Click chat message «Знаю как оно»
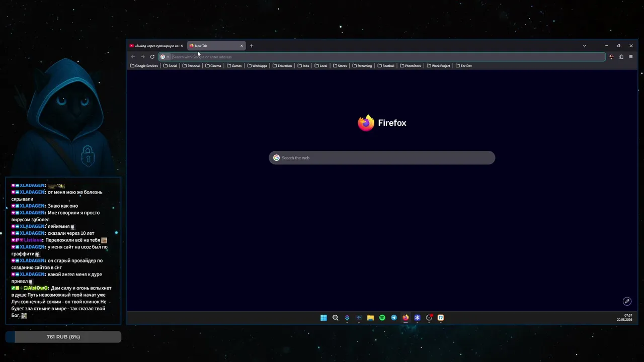644x362 pixels. (63, 206)
